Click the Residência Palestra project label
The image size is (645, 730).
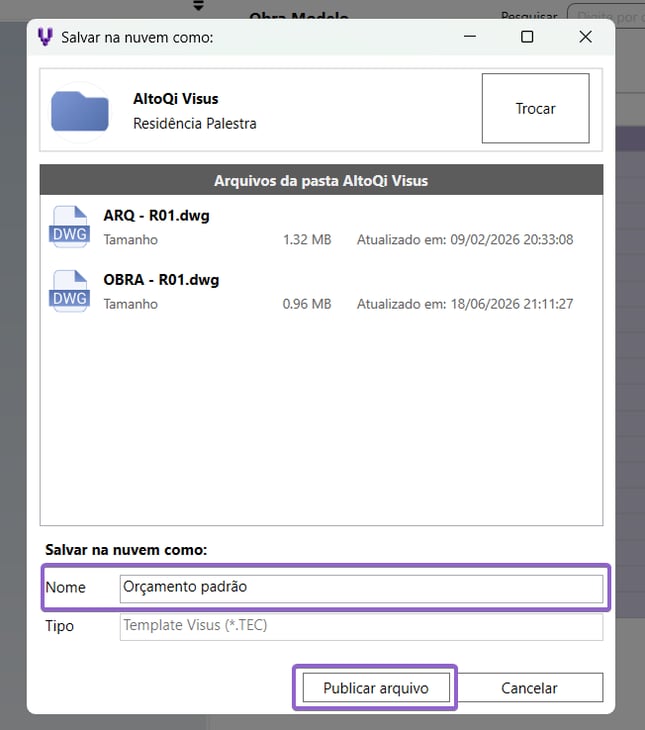[195, 123]
